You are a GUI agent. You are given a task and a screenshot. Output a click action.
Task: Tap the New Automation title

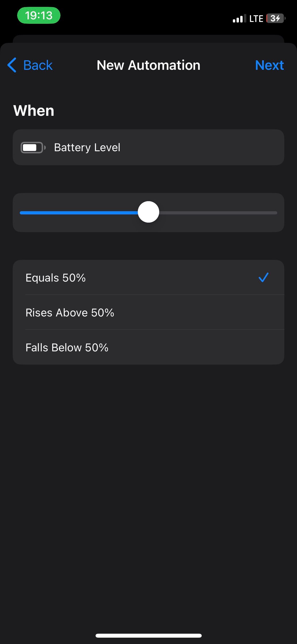pyautogui.click(x=148, y=65)
